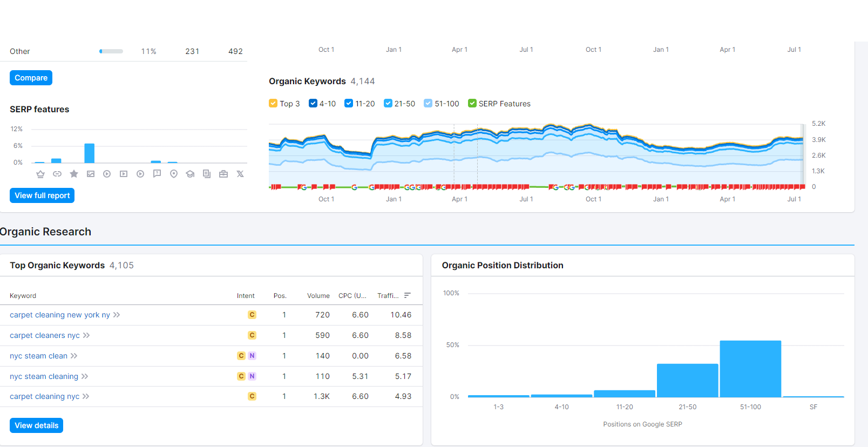Click the 1.3K volume value

[x=322, y=396]
